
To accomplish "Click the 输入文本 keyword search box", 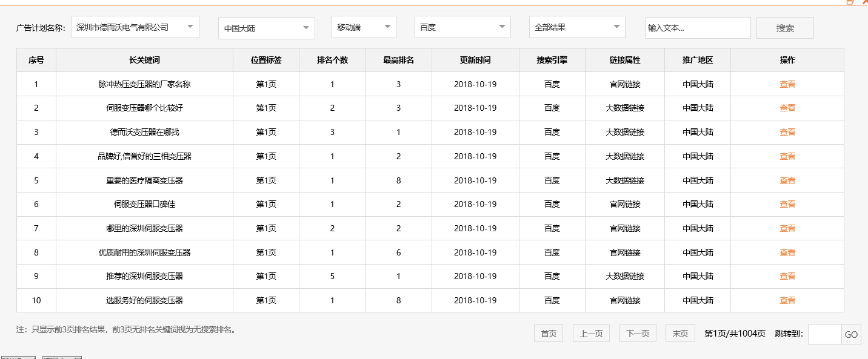I will click(697, 27).
